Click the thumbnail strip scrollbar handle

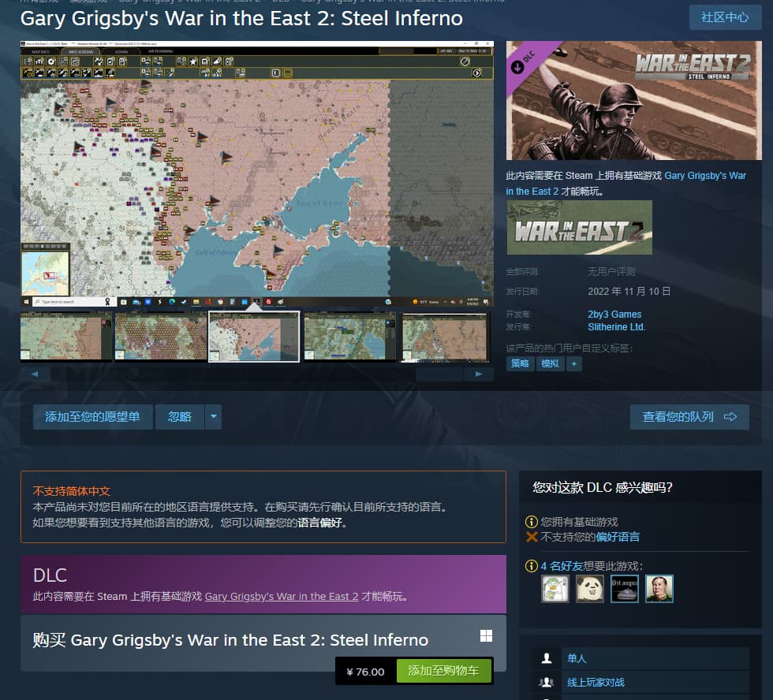click(439, 374)
